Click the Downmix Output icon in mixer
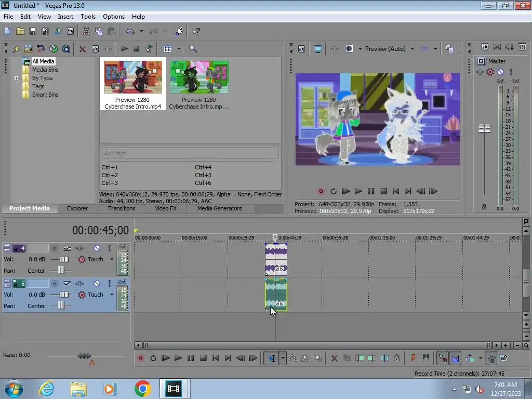 pyautogui.click(x=497, y=47)
